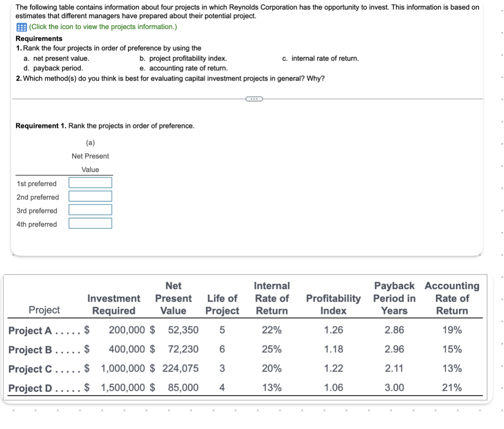The height and width of the screenshot is (429, 504).
Task: Click the 2nd preferred answer field
Action: click(90, 196)
